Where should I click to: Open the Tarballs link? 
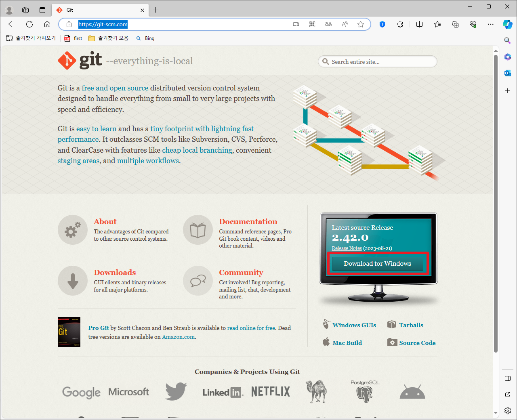click(x=411, y=325)
